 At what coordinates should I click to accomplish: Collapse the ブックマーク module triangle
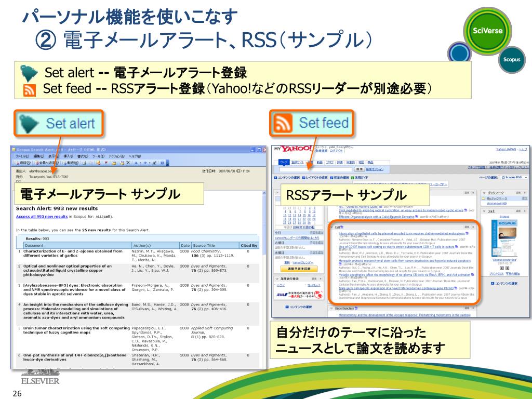click(x=484, y=193)
